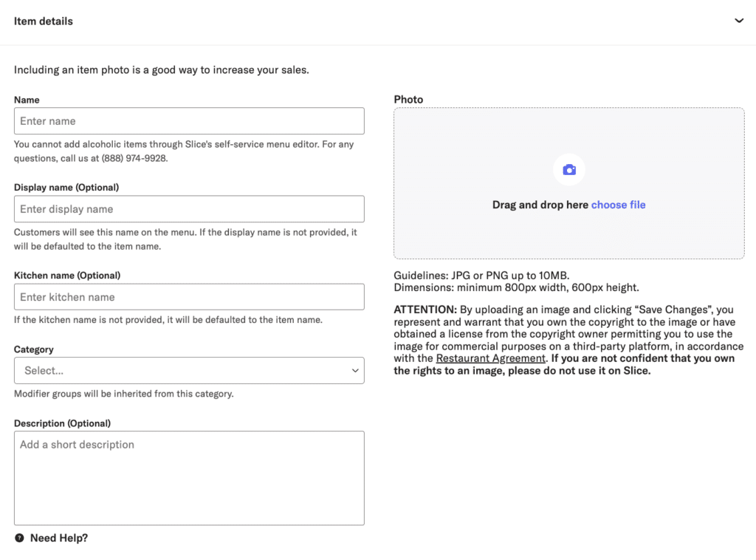
Task: Click the Item details header title
Action: (x=44, y=21)
